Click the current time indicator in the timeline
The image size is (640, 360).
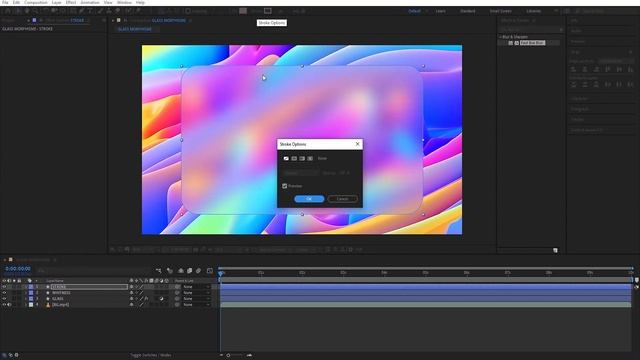221,273
